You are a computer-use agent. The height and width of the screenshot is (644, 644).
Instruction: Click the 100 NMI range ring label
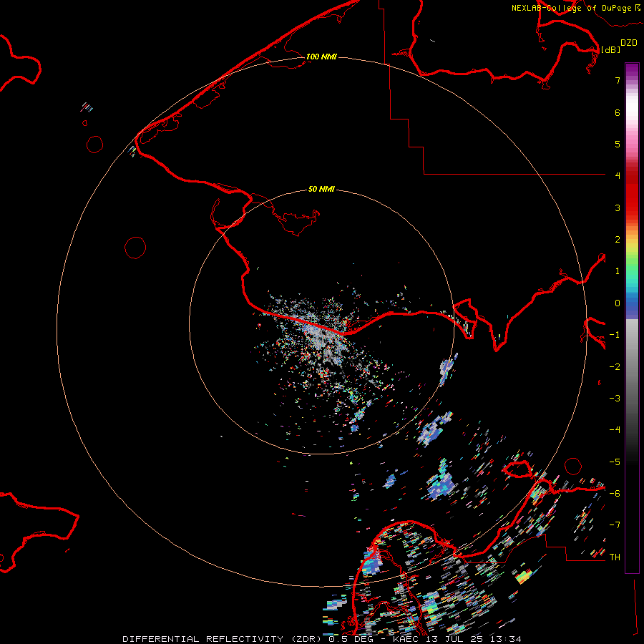click(x=321, y=57)
